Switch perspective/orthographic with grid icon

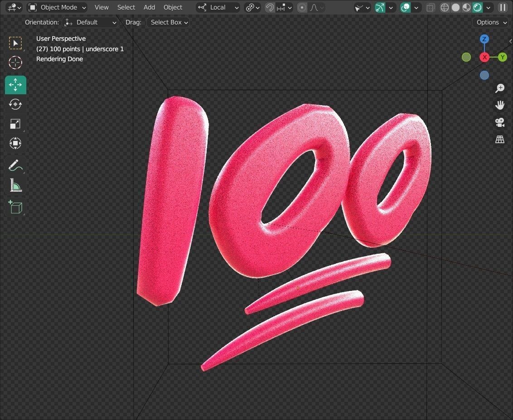[x=499, y=140]
